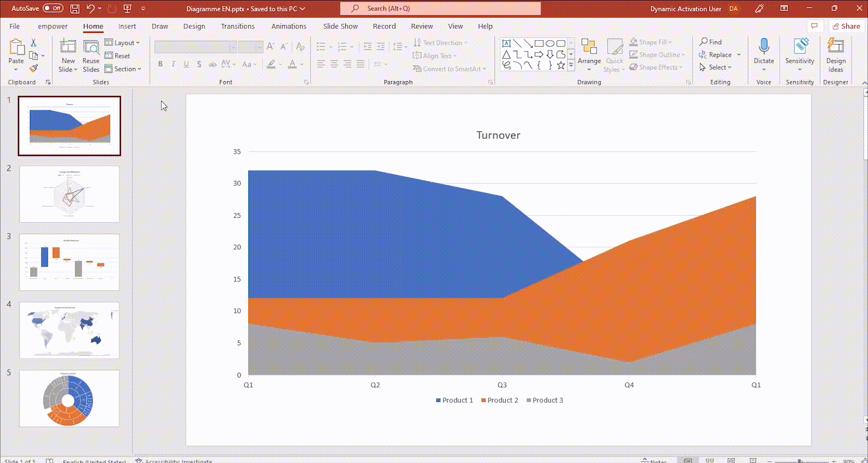Click the Share button
The width and height of the screenshot is (868, 463).
tap(846, 26)
